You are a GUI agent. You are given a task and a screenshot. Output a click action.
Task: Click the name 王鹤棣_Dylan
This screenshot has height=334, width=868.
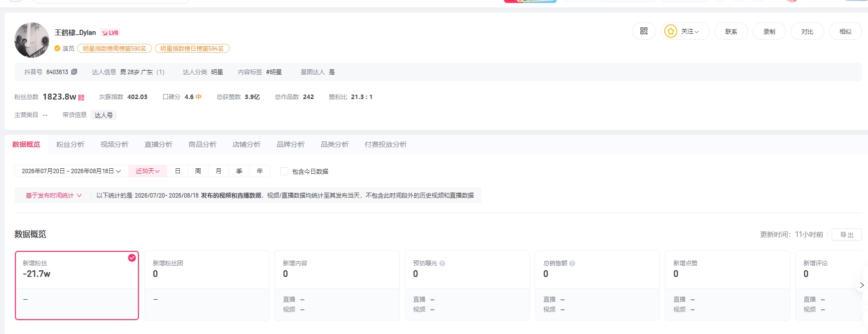tap(75, 32)
